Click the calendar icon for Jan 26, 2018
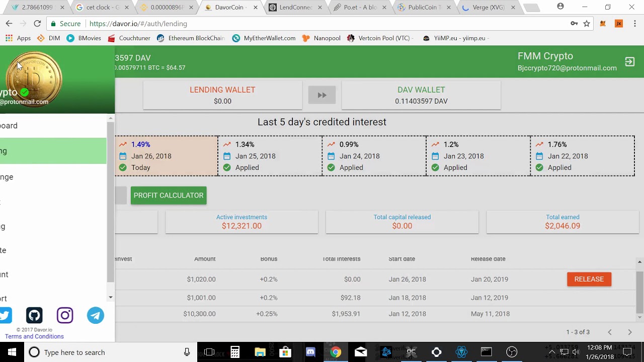 tap(123, 156)
